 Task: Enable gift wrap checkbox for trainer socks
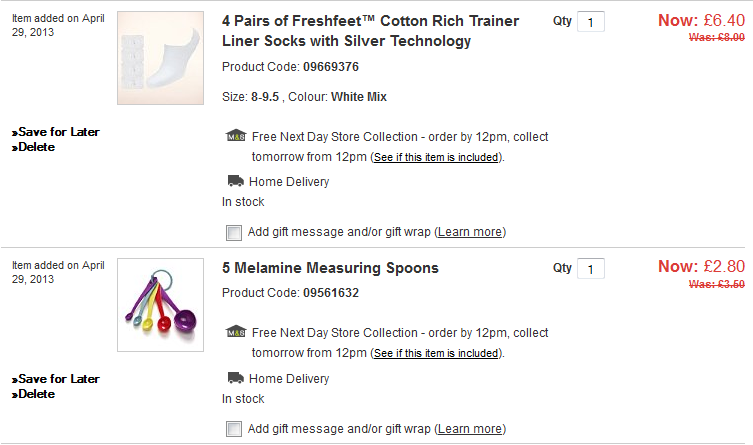(x=234, y=233)
